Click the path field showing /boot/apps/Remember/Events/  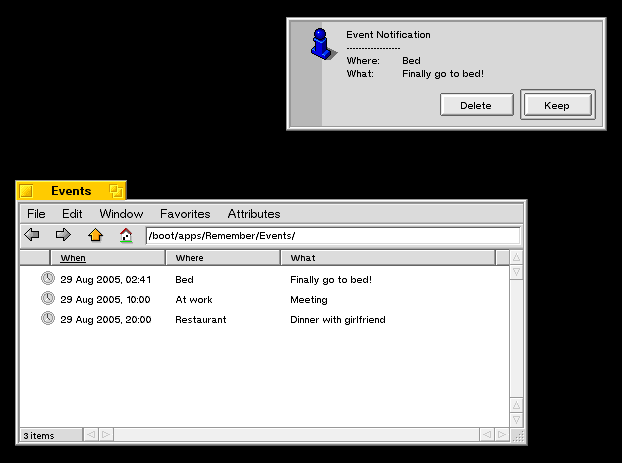pyautogui.click(x=332, y=236)
